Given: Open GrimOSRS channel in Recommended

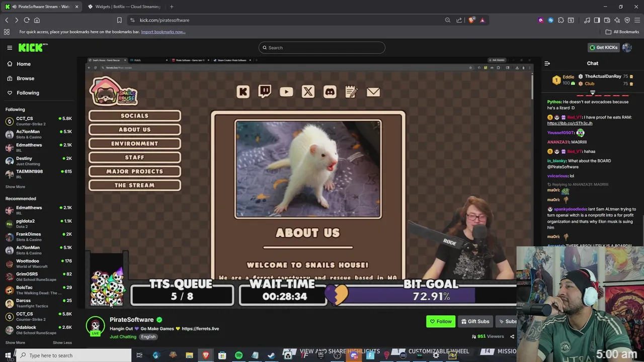Looking at the screenshot, I should point(38,277).
